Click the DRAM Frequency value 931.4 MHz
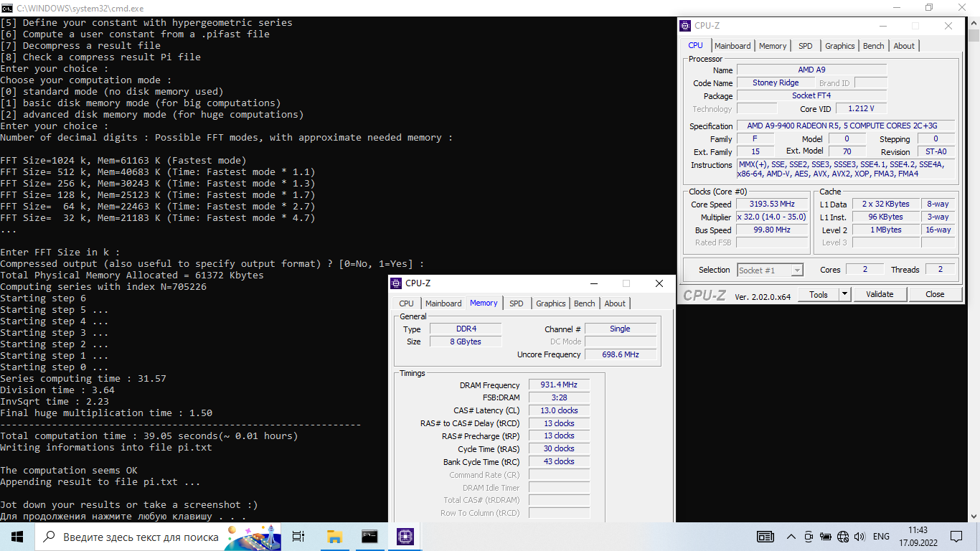This screenshot has height=551, width=980. pyautogui.click(x=559, y=385)
